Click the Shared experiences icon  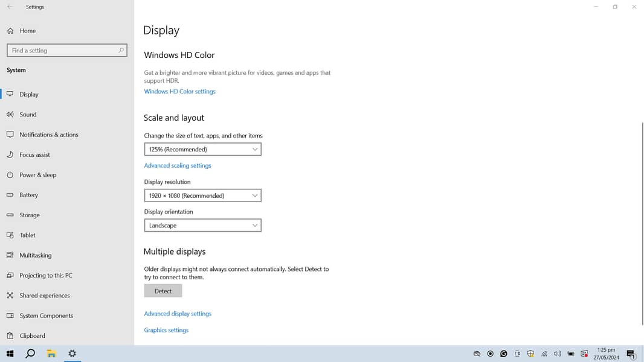[x=10, y=296]
